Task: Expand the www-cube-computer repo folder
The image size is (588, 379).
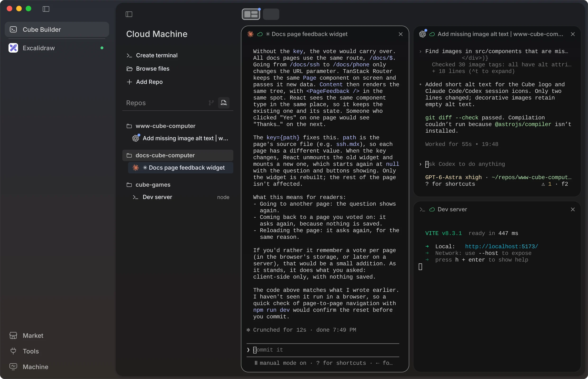Action: point(178,126)
